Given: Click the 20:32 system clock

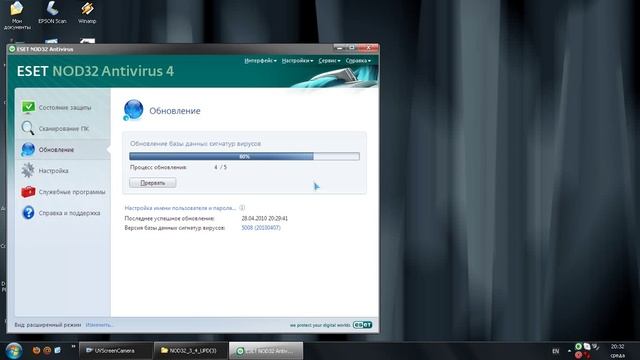Looking at the screenshot, I should coord(618,347).
